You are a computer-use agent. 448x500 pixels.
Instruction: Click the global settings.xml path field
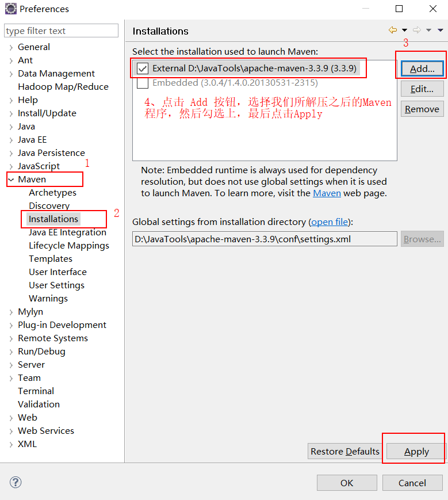[x=265, y=239]
